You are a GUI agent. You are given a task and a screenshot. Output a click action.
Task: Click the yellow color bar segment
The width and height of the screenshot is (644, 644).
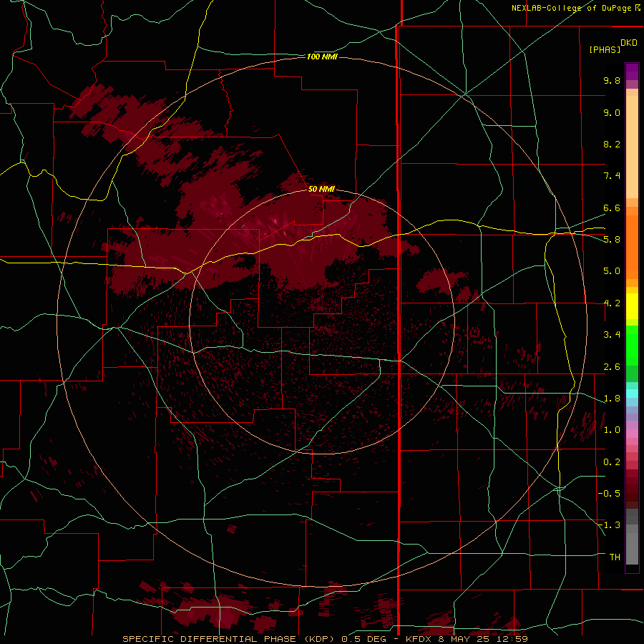pyautogui.click(x=632, y=306)
